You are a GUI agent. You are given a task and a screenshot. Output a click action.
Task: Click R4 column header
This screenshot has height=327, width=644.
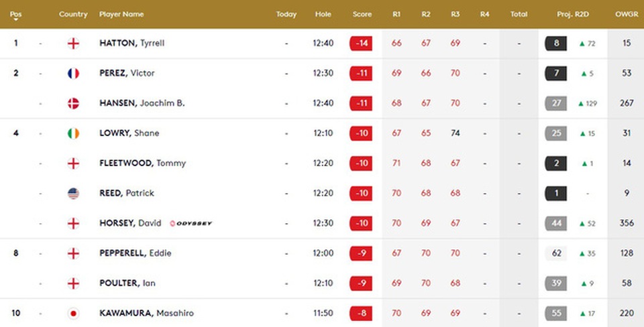484,14
